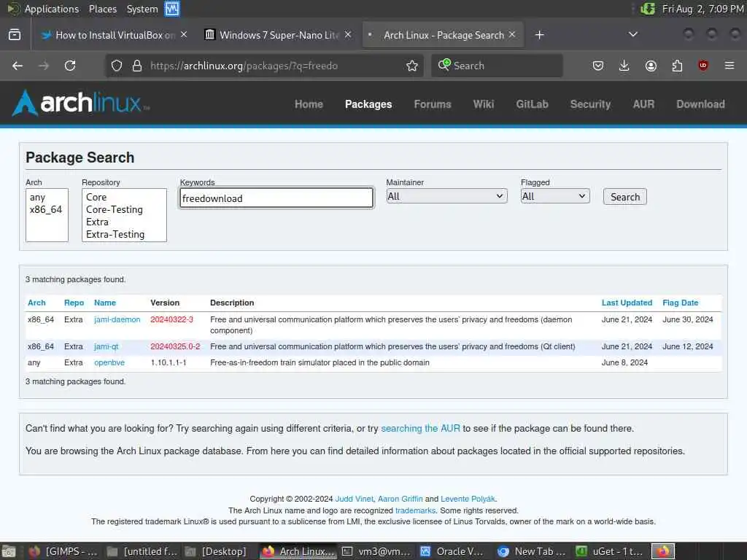Screen dimensions: 747x560
Task: Bookmark this page with the star icon
Action: pos(412,66)
